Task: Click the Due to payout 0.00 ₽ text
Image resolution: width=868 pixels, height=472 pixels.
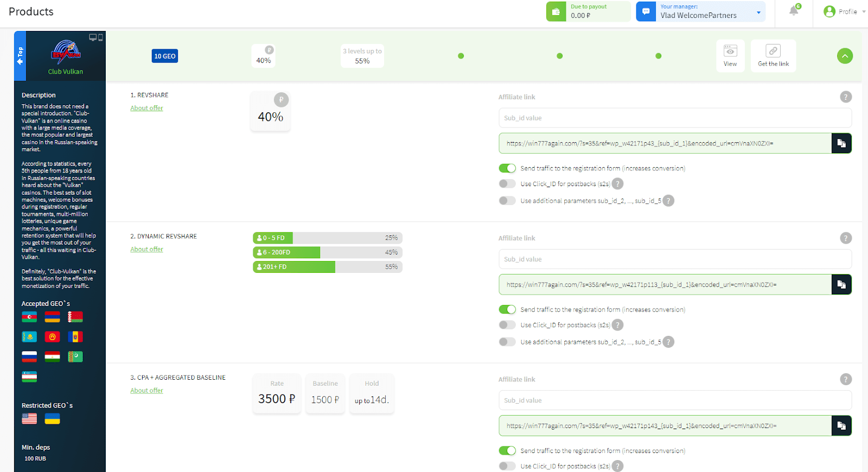Action: click(589, 11)
